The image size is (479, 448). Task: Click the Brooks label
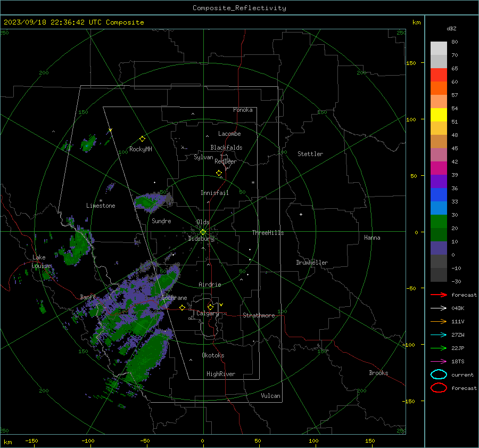[x=378, y=373]
